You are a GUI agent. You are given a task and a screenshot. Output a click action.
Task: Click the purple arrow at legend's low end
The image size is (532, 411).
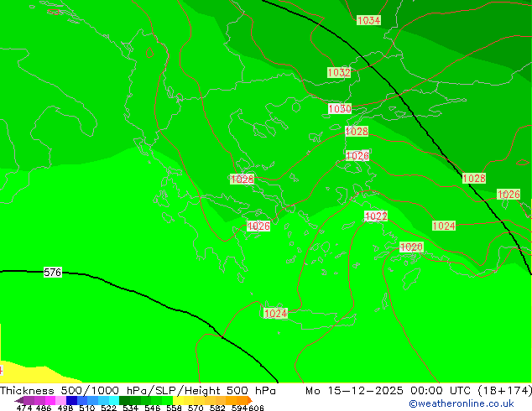(19, 401)
